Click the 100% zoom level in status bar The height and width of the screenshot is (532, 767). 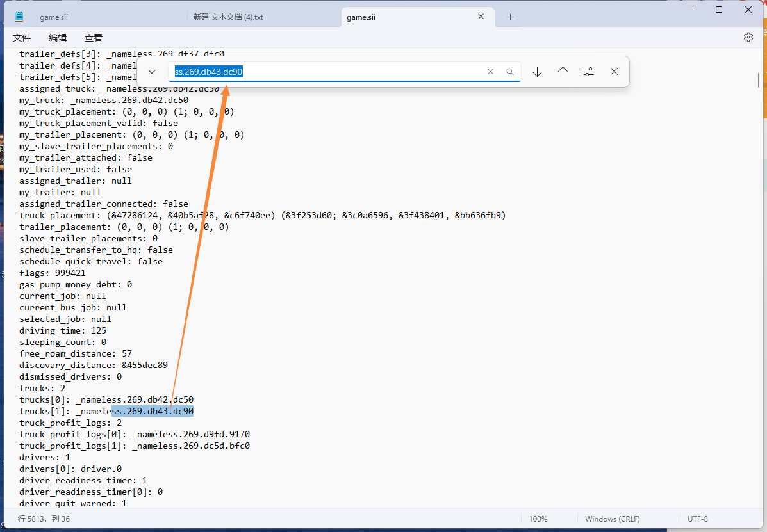[x=538, y=519]
